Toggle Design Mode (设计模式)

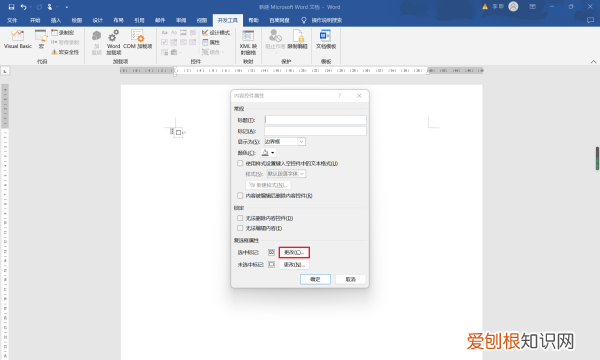pos(216,33)
